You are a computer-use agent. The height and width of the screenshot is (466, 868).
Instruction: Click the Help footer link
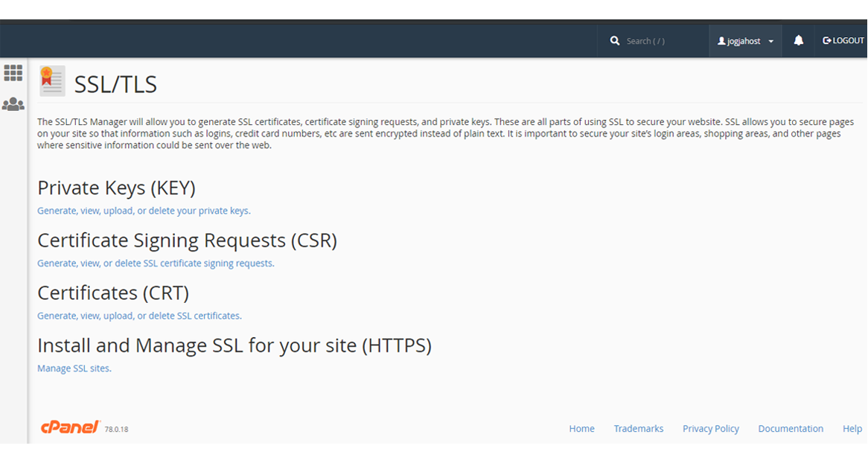click(852, 429)
